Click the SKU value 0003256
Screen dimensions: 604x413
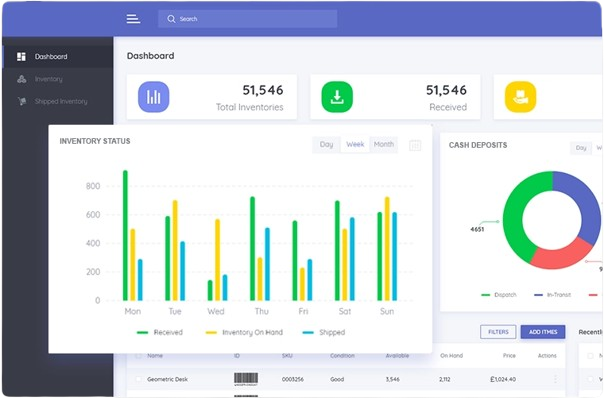(293, 379)
